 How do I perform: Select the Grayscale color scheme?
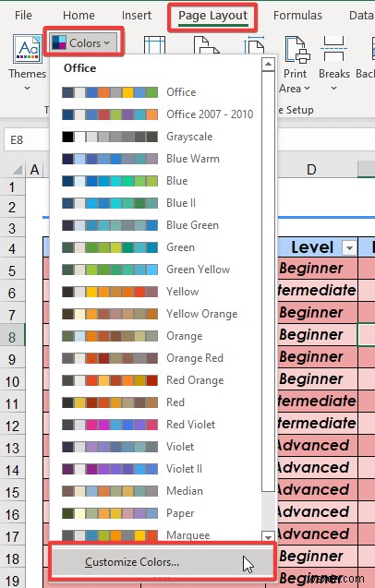(x=156, y=137)
